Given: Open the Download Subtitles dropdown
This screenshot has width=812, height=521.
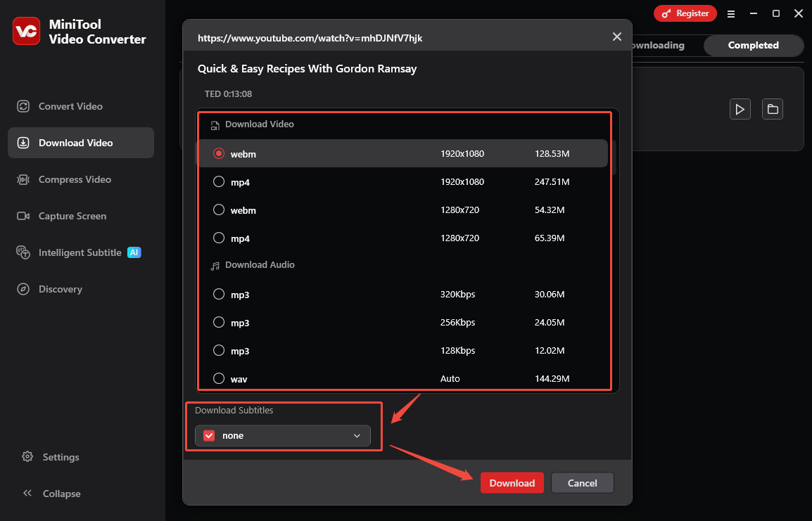Looking at the screenshot, I should coord(283,435).
